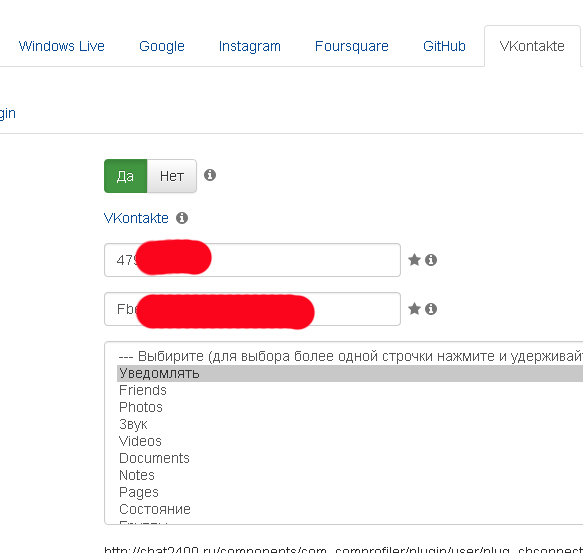Focus the application ID field starting with 47

click(x=252, y=260)
